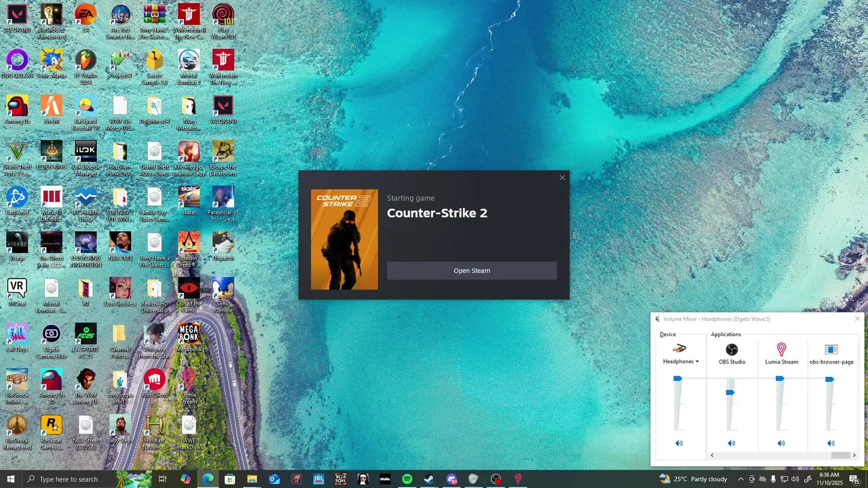Click the Counter-Strike 2 cover art
This screenshot has width=868, height=488.
click(x=344, y=239)
